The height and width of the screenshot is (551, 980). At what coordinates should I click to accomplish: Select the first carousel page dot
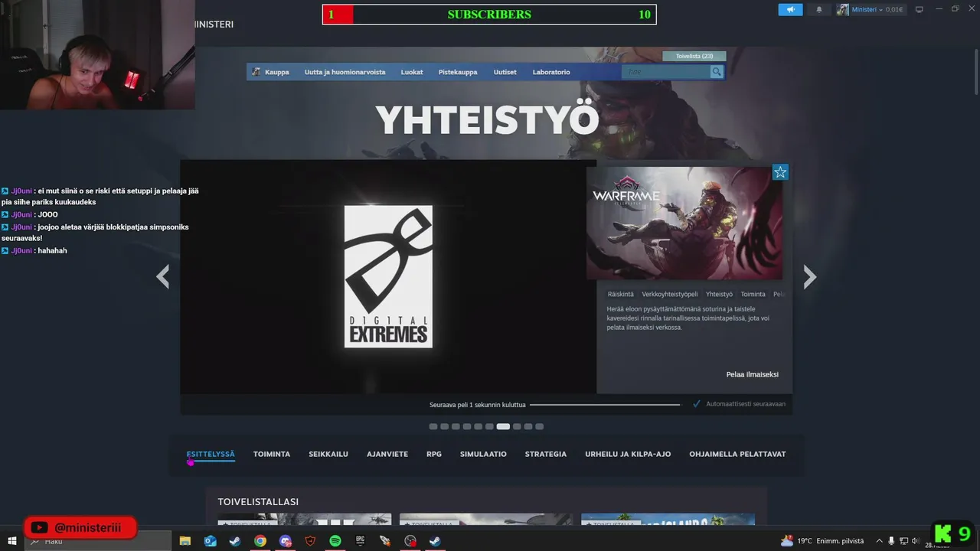(433, 427)
